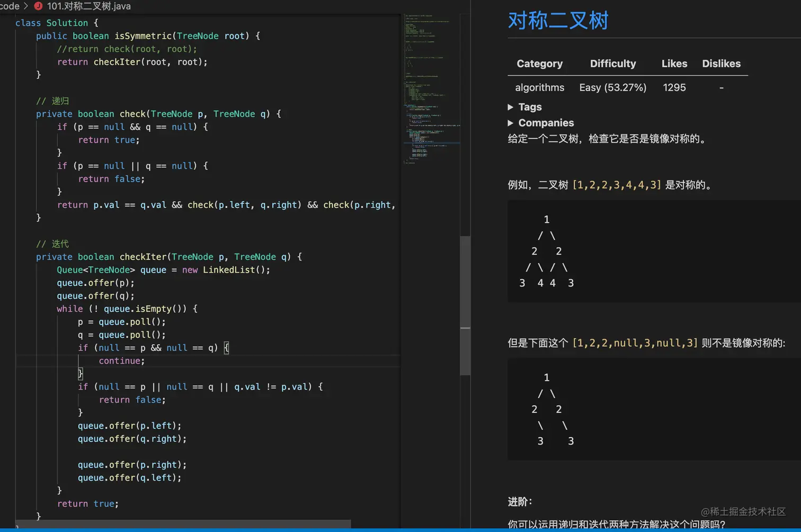Click the commented-out return check(root, root) line
The height and width of the screenshot is (532, 801).
pyautogui.click(x=127, y=49)
